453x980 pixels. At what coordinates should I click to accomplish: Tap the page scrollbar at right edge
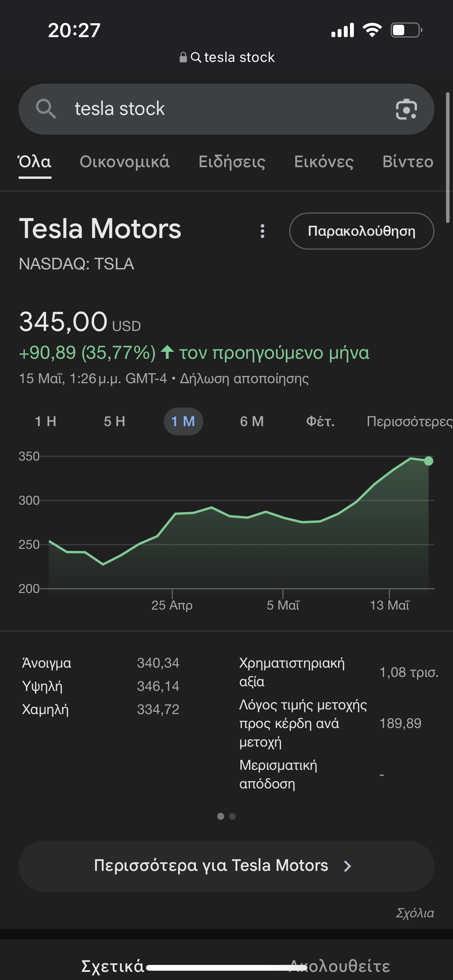tap(448, 157)
